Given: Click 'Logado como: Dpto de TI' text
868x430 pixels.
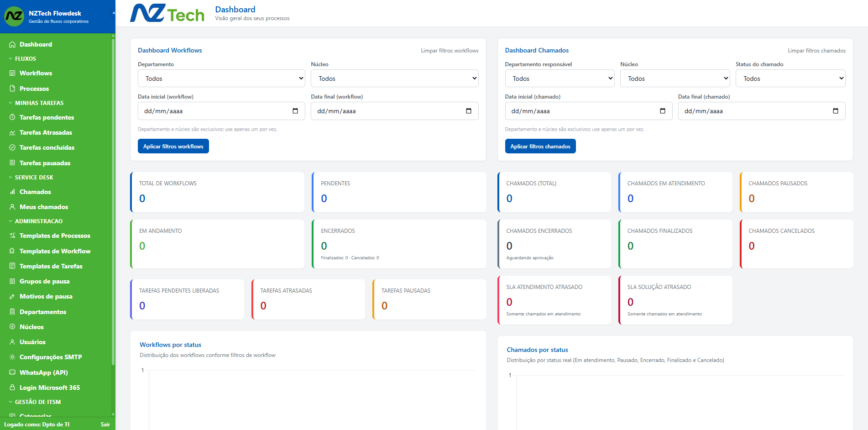Looking at the screenshot, I should coord(37,425).
